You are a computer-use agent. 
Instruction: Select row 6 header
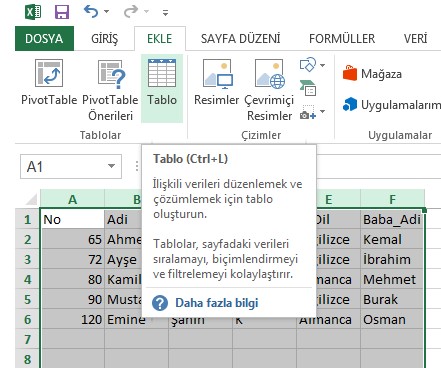pos(28,319)
